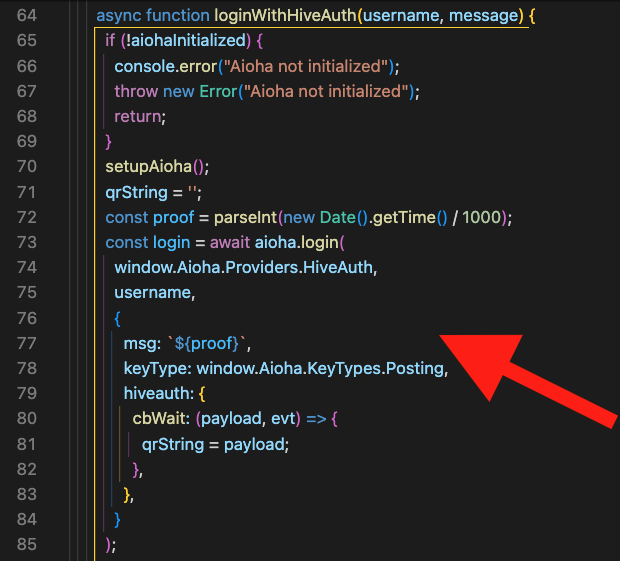The image size is (620, 561).
Task: Click the function name loginWithHiveAuth
Action: (x=285, y=16)
